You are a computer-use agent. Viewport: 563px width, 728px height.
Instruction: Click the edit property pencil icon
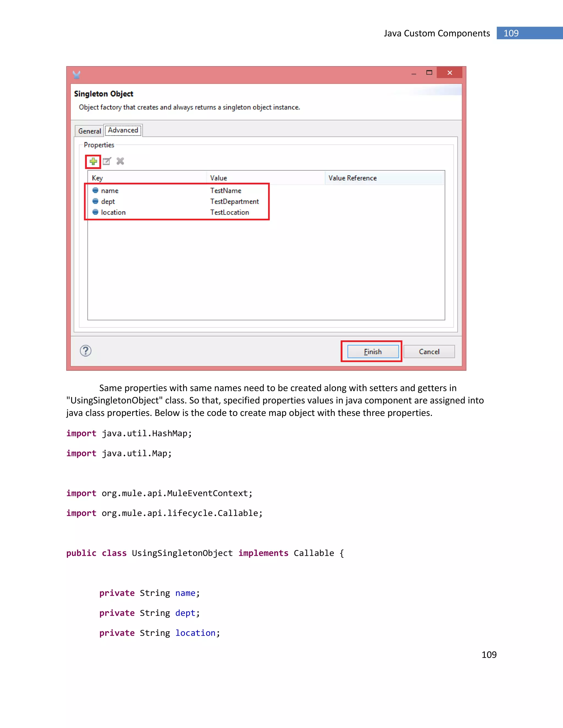pos(107,161)
